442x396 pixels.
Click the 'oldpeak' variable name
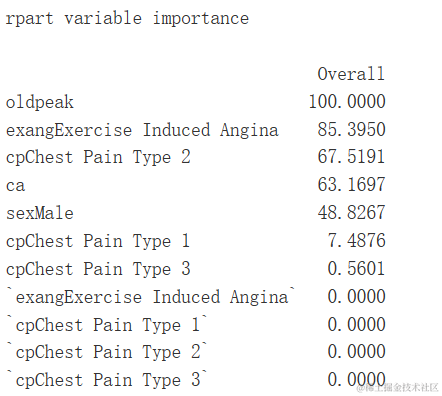coord(40,102)
